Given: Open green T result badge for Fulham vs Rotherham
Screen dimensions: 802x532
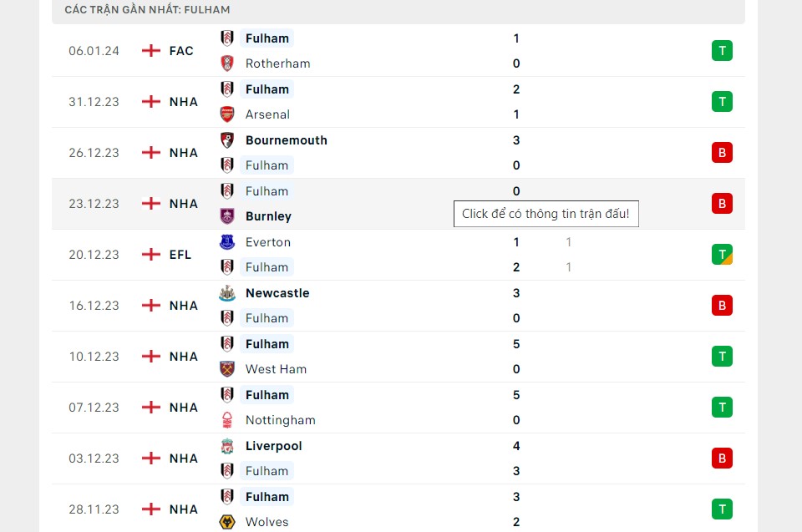Looking at the screenshot, I should tap(722, 51).
